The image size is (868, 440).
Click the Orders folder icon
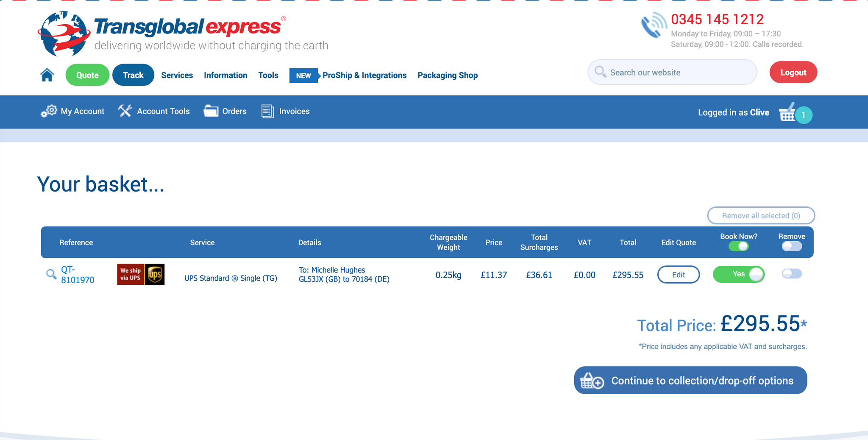pos(211,111)
